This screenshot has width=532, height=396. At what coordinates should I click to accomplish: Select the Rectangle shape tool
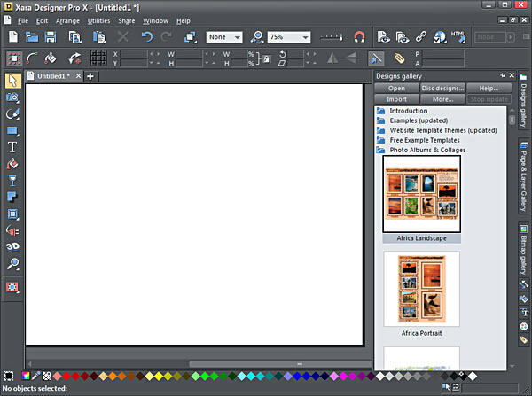12,130
